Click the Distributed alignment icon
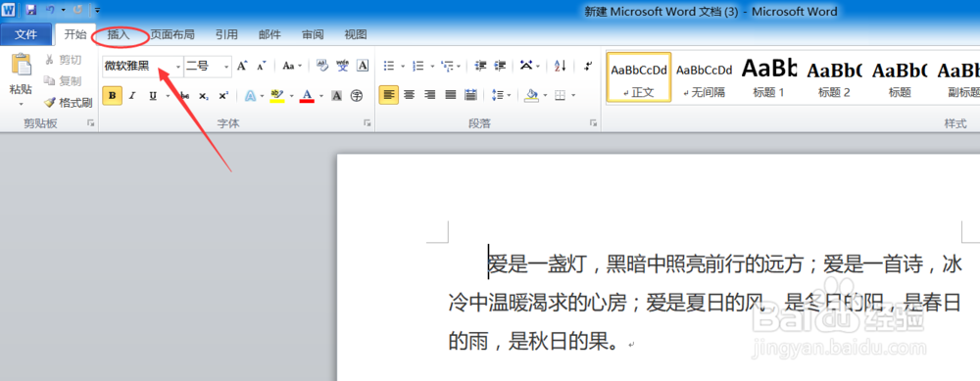 click(x=470, y=95)
